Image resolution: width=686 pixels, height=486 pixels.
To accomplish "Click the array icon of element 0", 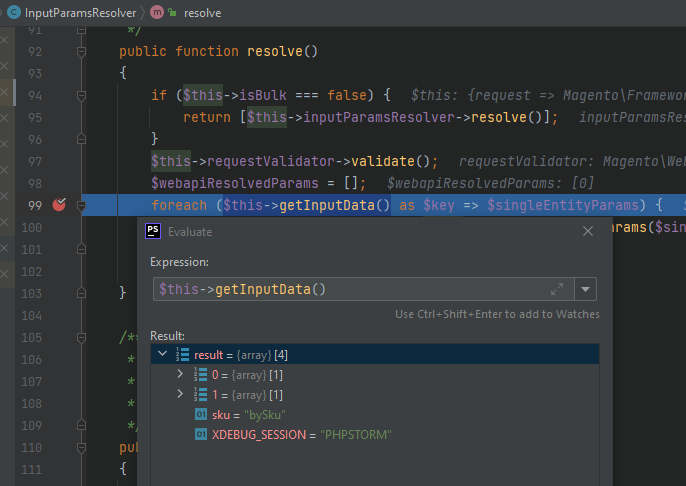I will coord(200,374).
